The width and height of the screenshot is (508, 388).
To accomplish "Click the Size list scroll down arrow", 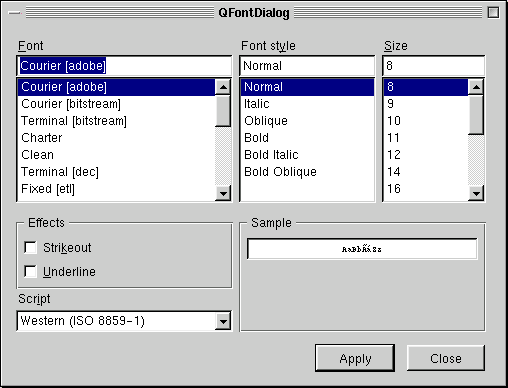I will point(476,193).
